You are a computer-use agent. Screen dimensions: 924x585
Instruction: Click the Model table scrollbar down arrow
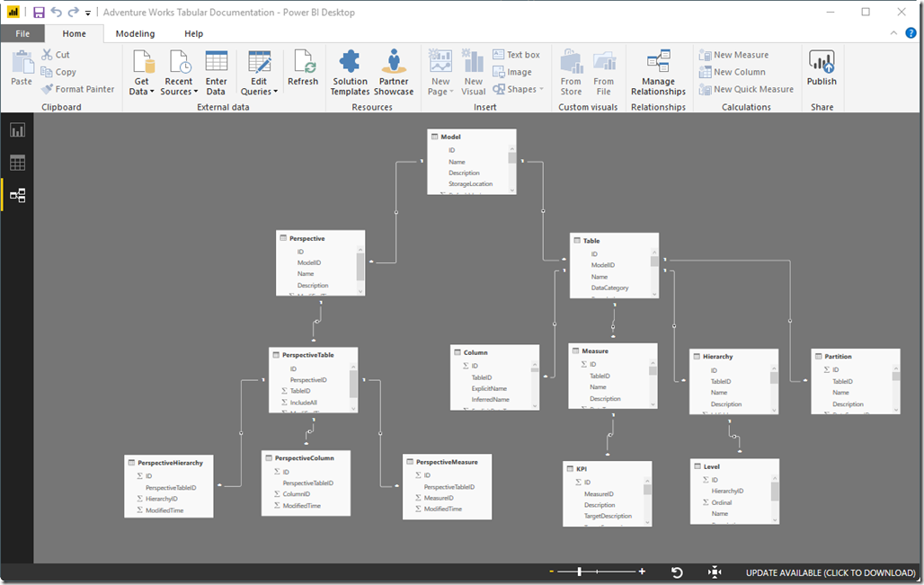[512, 191]
